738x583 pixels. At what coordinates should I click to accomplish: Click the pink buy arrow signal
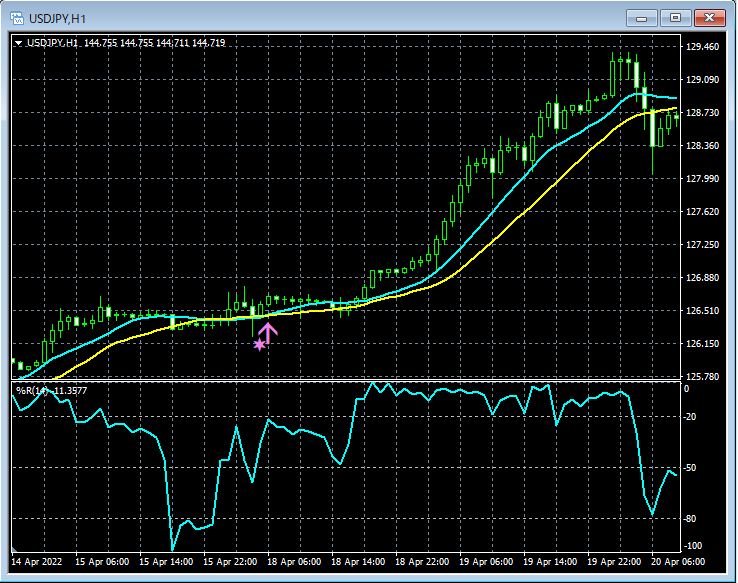point(268,333)
